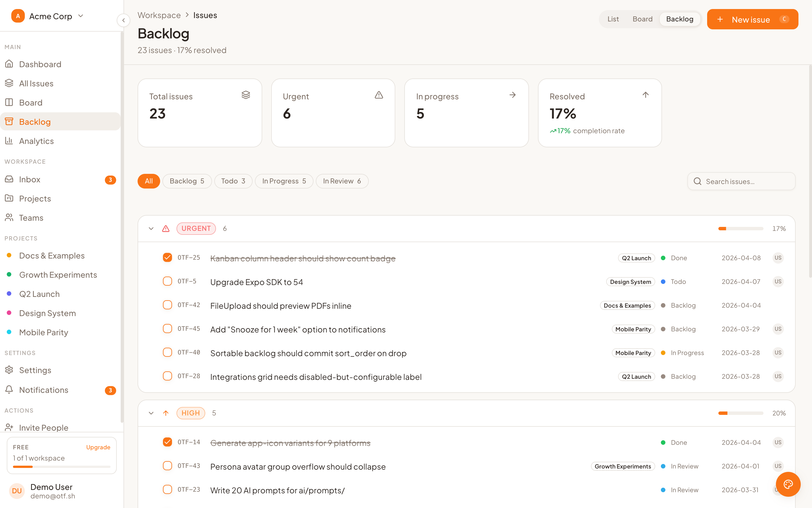Open the Acme Corp workspace dropdown
The width and height of the screenshot is (812, 508).
point(47,16)
